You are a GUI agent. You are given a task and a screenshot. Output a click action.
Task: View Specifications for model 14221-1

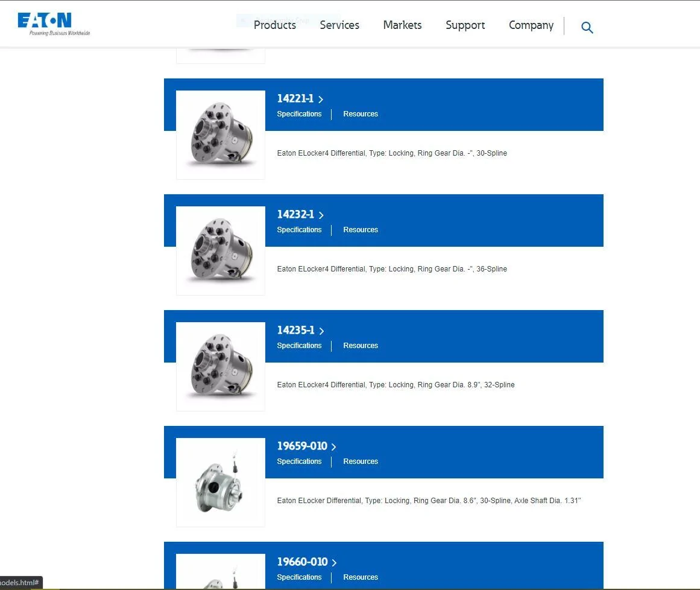pos(299,114)
